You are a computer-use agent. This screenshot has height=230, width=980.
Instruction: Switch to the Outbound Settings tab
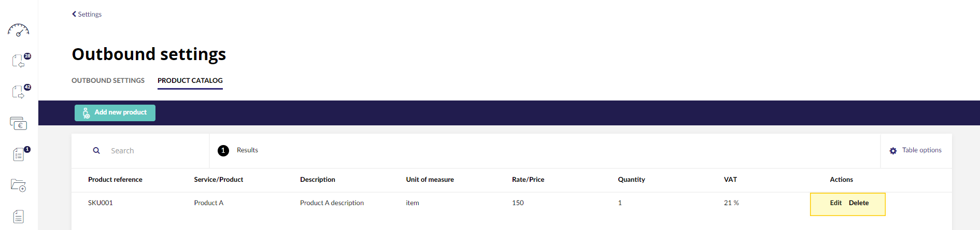pyautogui.click(x=108, y=80)
